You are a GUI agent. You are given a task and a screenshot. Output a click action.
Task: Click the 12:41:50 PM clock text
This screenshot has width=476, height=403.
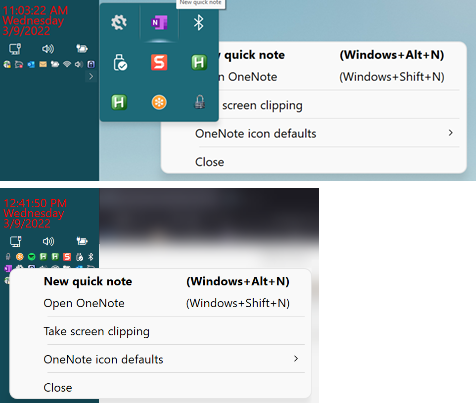(35, 203)
